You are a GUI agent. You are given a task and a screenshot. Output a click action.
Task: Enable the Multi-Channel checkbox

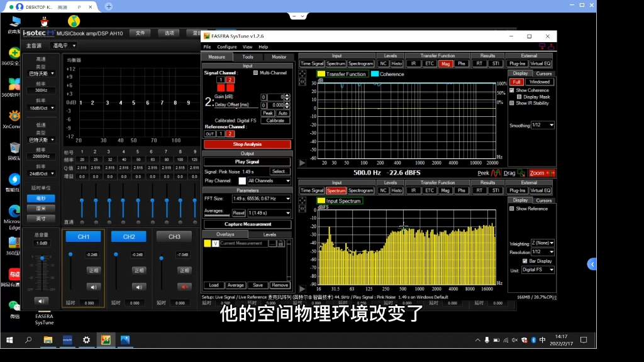click(x=255, y=73)
